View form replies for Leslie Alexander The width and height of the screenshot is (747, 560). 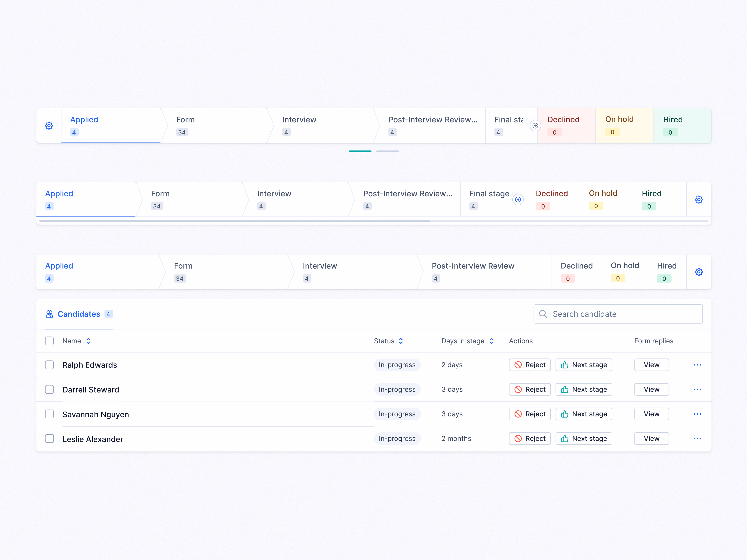point(652,439)
